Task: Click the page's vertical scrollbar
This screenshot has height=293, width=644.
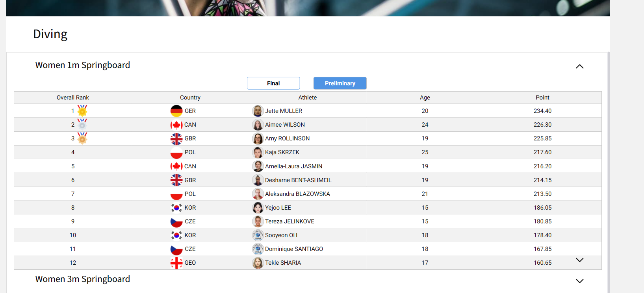Action: [x=609, y=172]
